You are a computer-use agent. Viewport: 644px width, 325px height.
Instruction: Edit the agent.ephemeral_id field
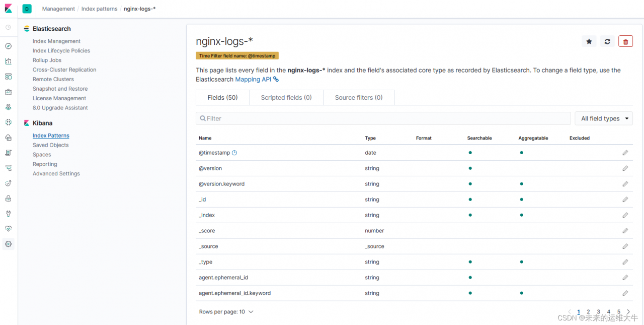[x=625, y=278]
